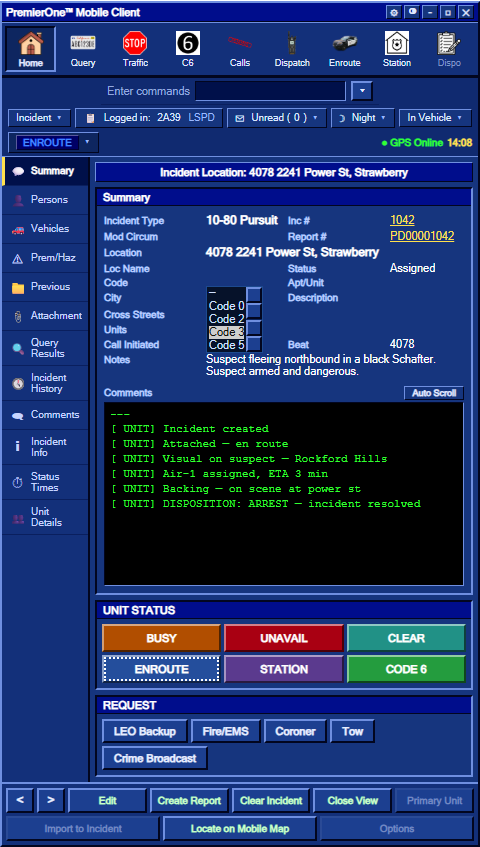Open the Incident Info tab
480x847 pixels.
(45, 447)
